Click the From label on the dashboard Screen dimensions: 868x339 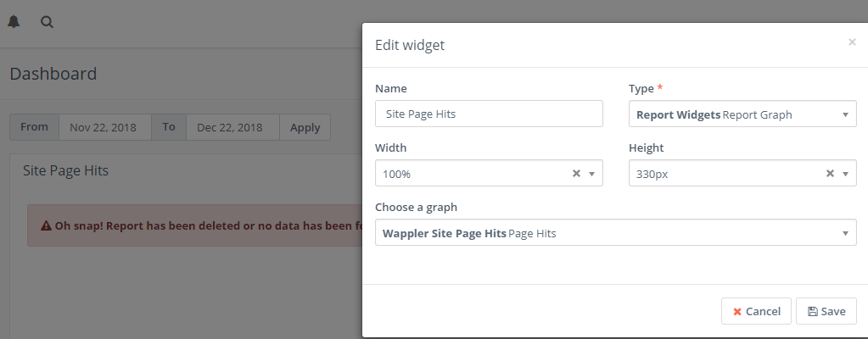(34, 127)
